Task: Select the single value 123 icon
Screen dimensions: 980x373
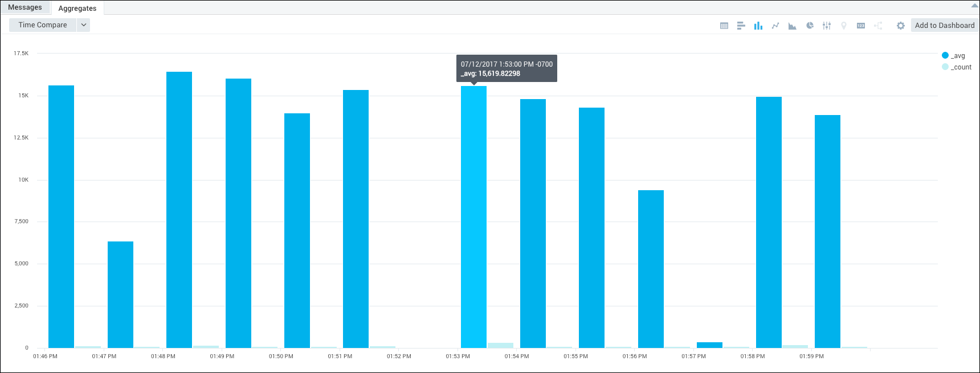Action: (861, 26)
